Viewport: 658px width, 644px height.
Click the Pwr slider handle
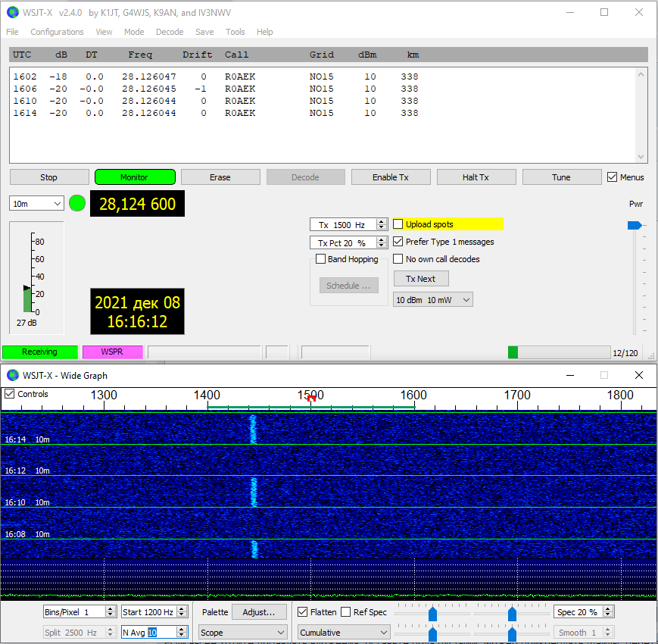(635, 225)
